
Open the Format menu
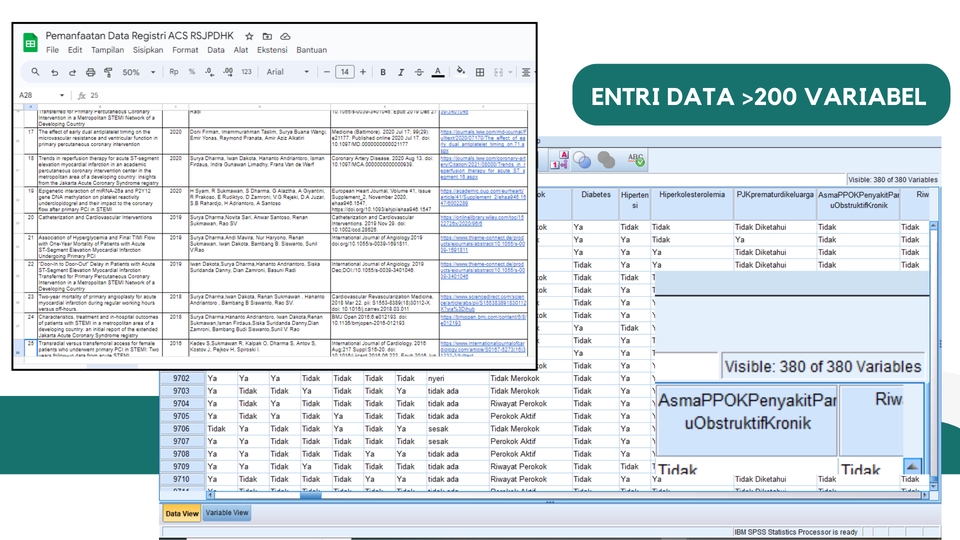pyautogui.click(x=185, y=50)
